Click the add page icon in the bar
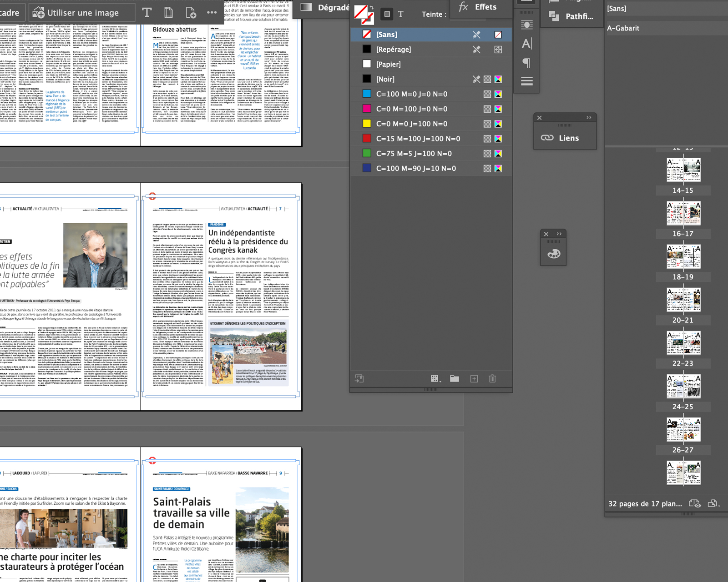The height and width of the screenshot is (582, 728). click(x=191, y=13)
